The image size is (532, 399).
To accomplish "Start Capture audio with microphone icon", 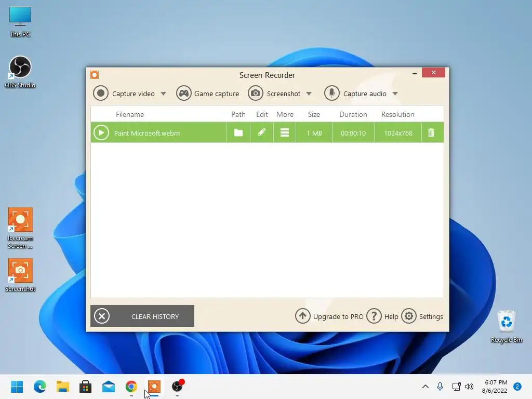I will pyautogui.click(x=332, y=94).
